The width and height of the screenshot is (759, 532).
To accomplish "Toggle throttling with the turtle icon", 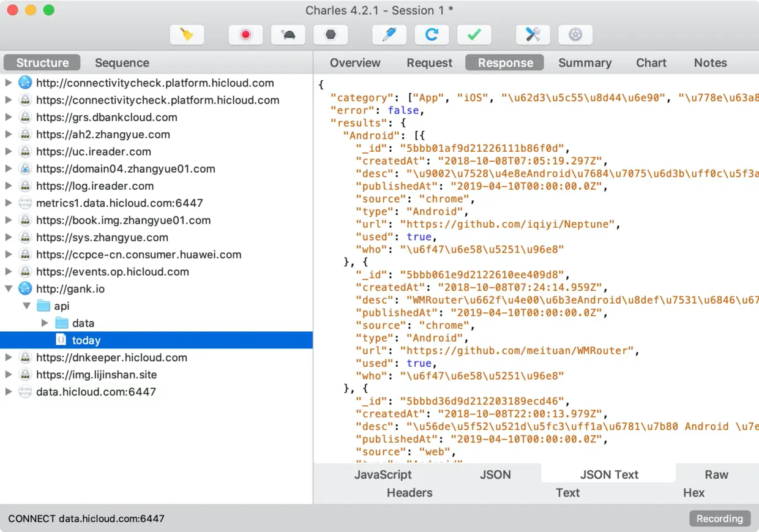I will (x=288, y=35).
